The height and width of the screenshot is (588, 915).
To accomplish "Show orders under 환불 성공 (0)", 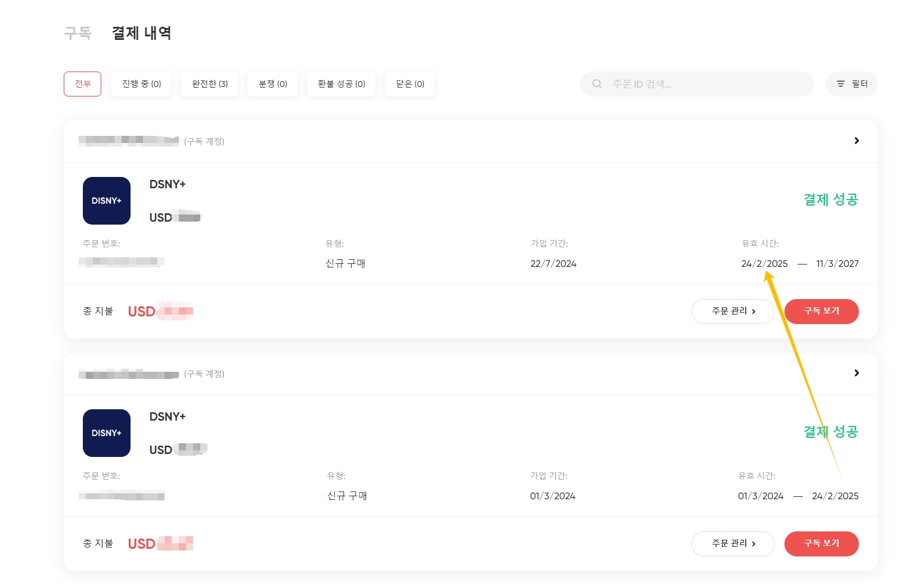I will pyautogui.click(x=342, y=84).
